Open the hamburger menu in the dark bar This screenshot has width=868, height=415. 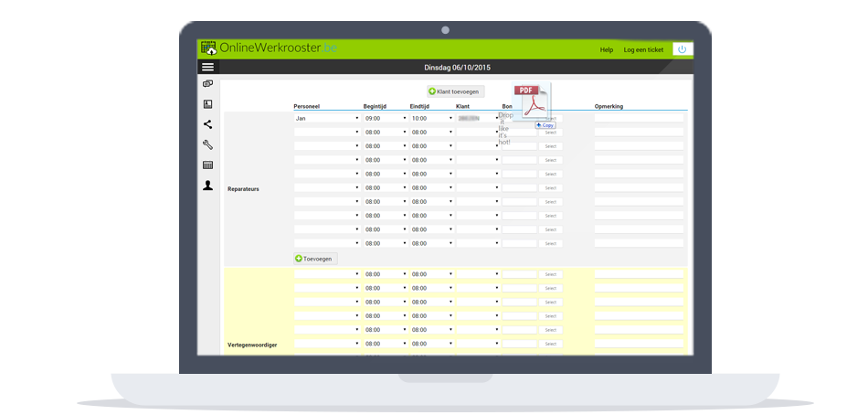click(208, 67)
